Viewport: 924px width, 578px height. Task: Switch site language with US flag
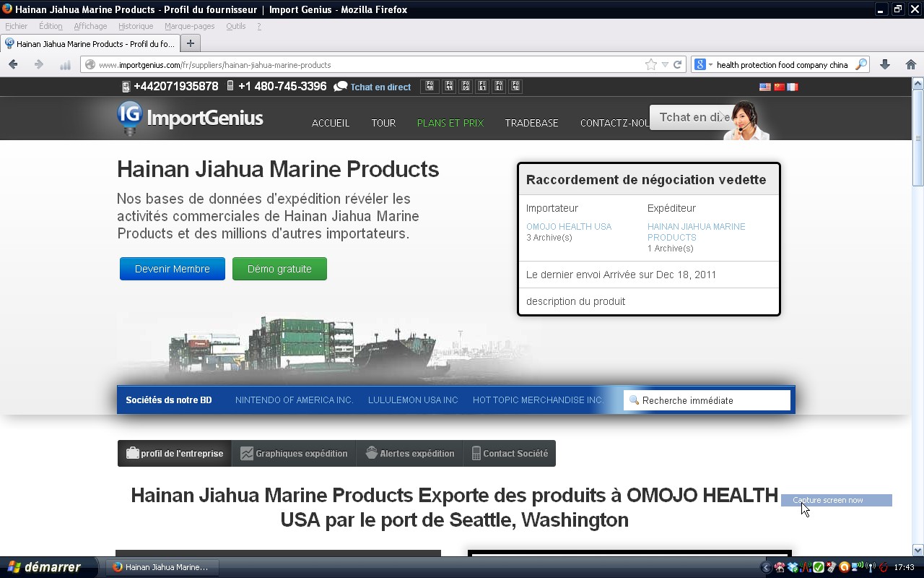pyautogui.click(x=765, y=87)
